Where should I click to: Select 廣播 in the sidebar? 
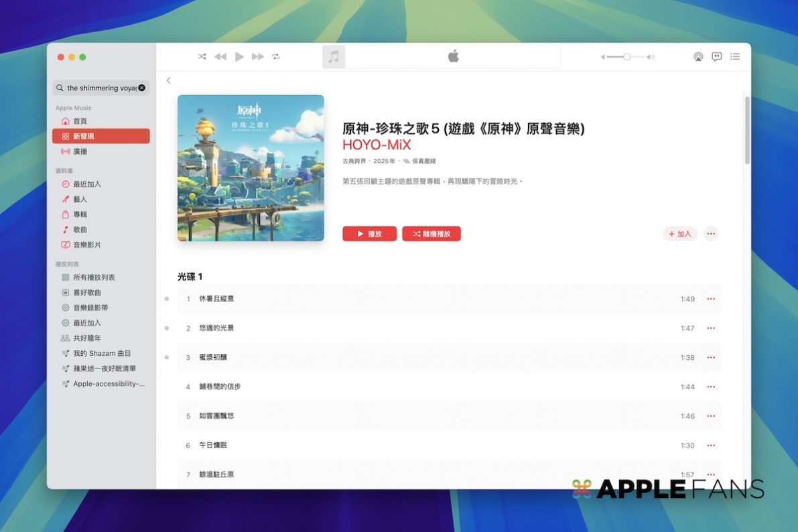pos(80,151)
